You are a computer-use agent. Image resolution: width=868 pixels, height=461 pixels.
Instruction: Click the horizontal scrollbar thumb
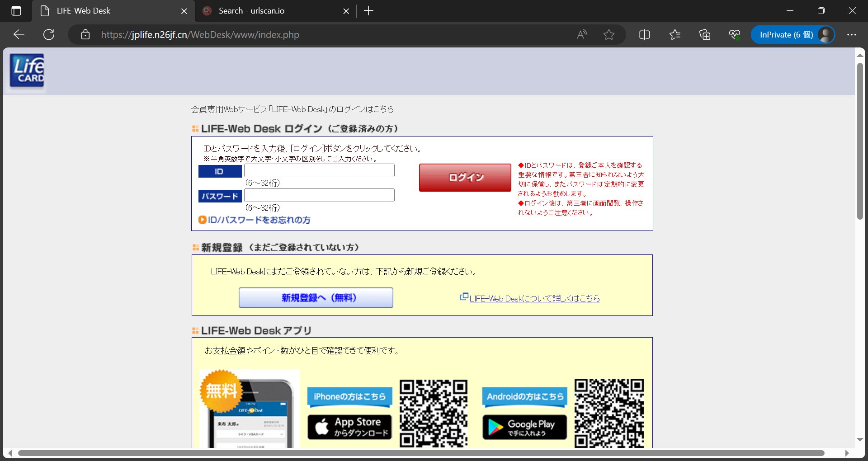tap(421, 453)
